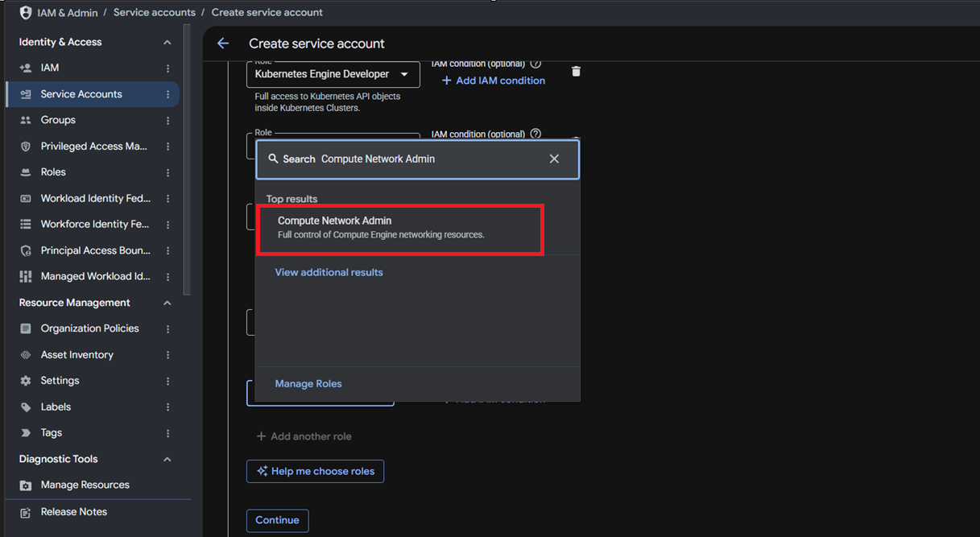
Task: Open Manage Resources in the sidebar
Action: [x=93, y=485]
